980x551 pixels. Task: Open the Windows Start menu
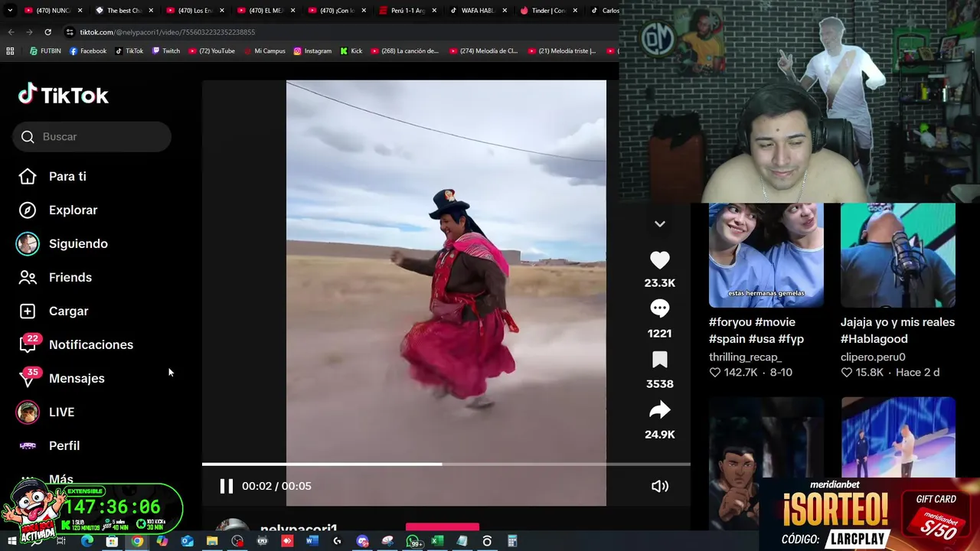click(x=11, y=541)
